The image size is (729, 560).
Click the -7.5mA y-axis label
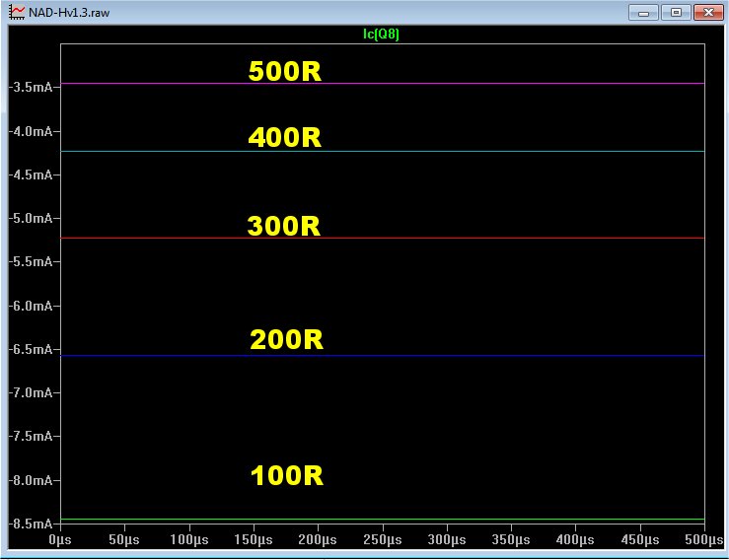point(31,437)
